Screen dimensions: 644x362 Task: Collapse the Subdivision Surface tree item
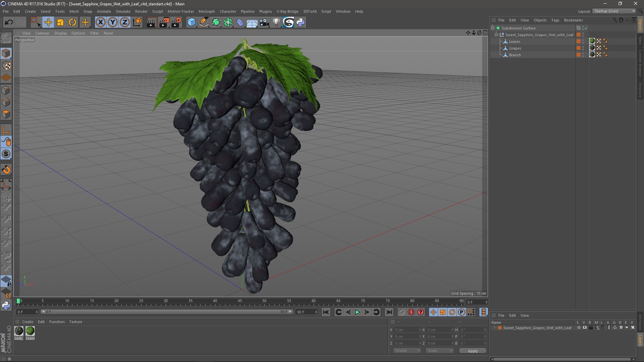pyautogui.click(x=493, y=28)
